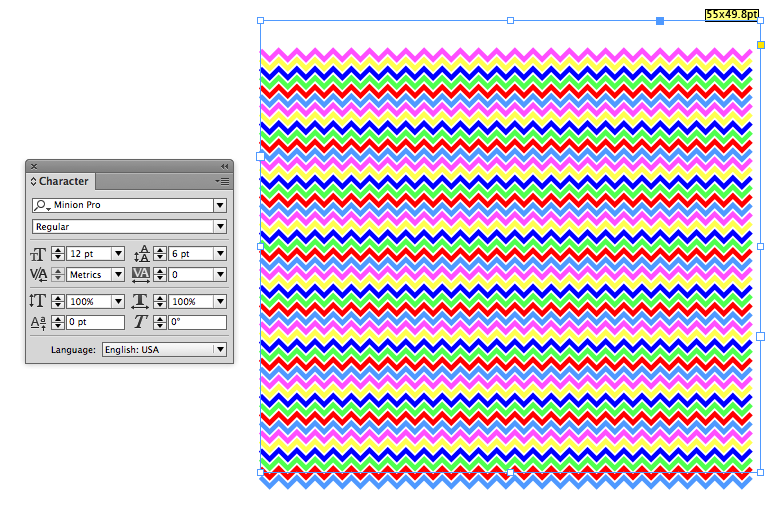780x508 pixels.
Task: Click the yellow anchored object control square
Action: pyautogui.click(x=760, y=45)
